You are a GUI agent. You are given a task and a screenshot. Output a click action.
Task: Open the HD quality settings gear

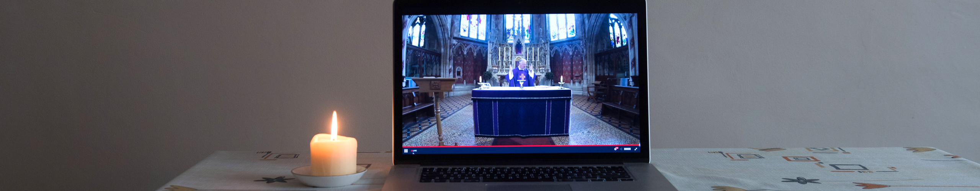(616, 149)
